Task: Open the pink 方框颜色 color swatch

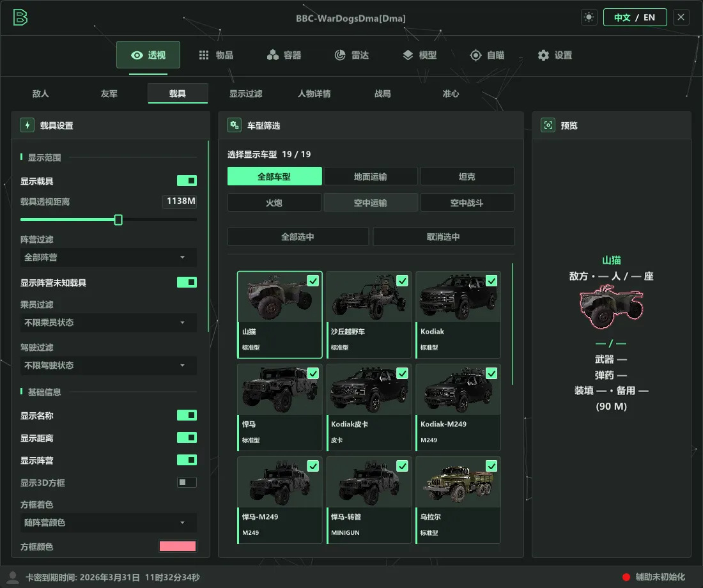Action: click(x=178, y=546)
